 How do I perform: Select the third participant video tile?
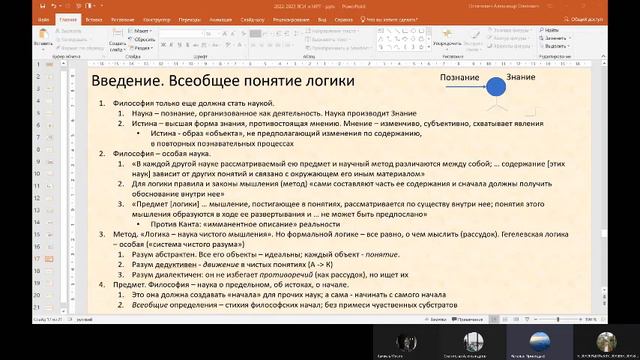(540, 342)
